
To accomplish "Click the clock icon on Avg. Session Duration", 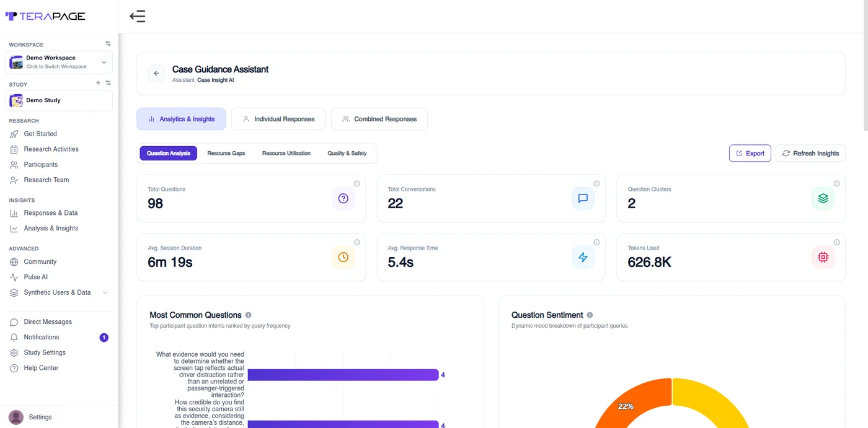I will 343,257.
